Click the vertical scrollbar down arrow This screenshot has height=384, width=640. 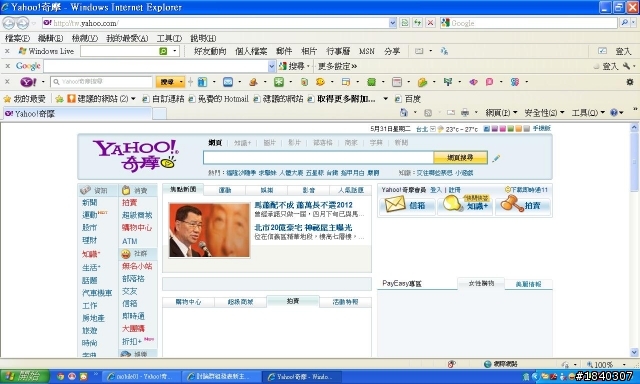click(x=634, y=352)
